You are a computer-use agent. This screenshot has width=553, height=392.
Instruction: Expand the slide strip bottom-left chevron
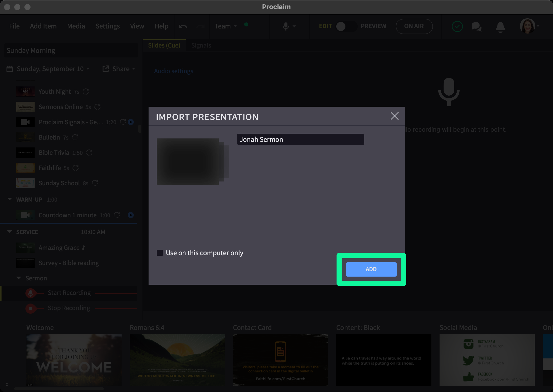pyautogui.click(x=7, y=385)
